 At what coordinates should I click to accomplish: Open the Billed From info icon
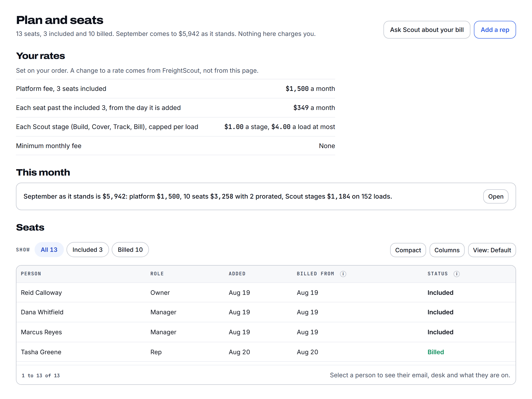(343, 274)
